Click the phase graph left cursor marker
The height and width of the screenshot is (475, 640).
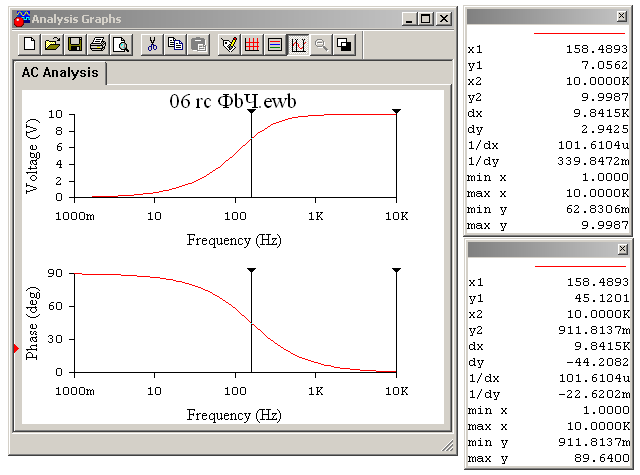pos(251,271)
